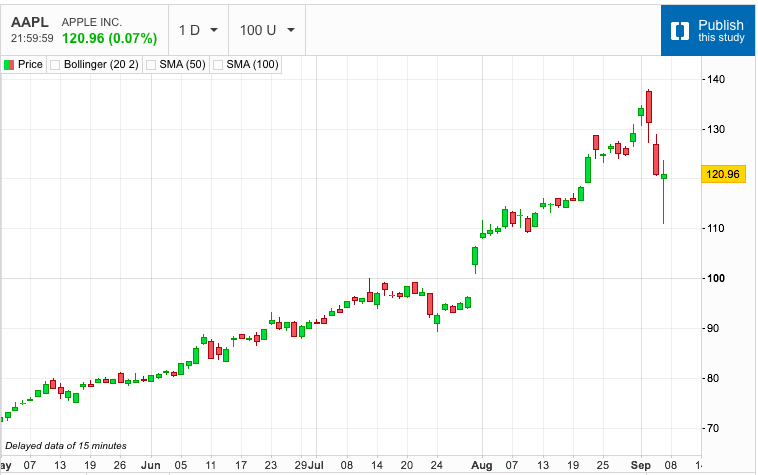Click the 140 price axis label

(x=716, y=79)
